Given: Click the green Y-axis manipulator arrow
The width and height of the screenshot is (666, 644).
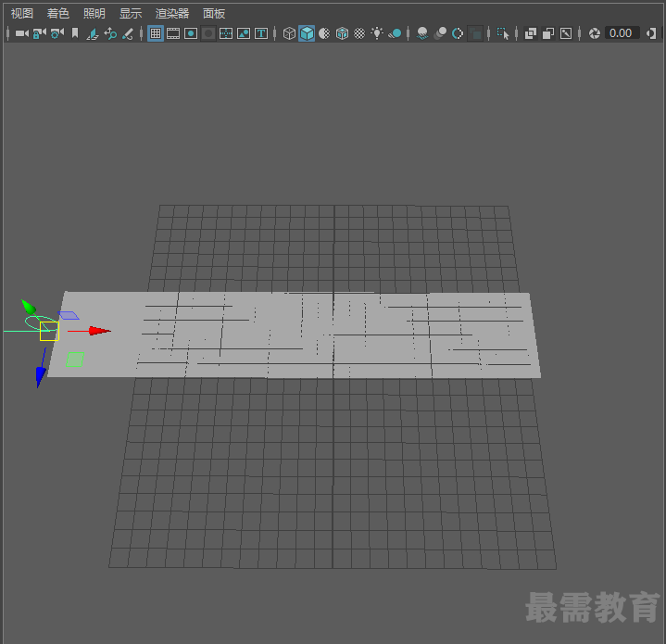Looking at the screenshot, I should pyautogui.click(x=29, y=307).
